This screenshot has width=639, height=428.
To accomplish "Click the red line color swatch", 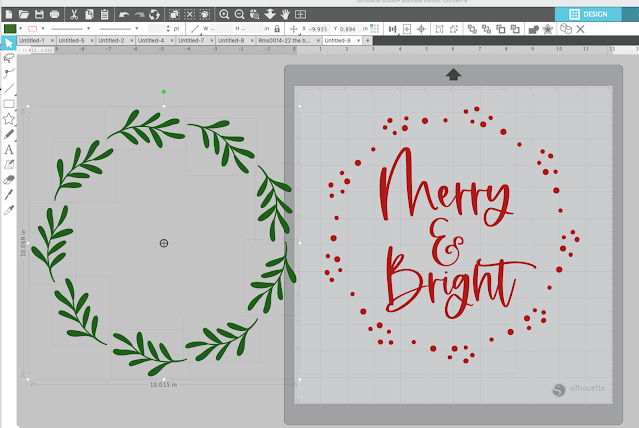I will (33, 29).
